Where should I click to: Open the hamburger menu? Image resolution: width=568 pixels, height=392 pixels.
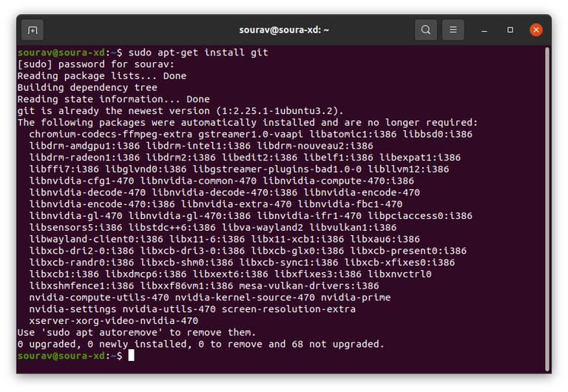coord(453,30)
